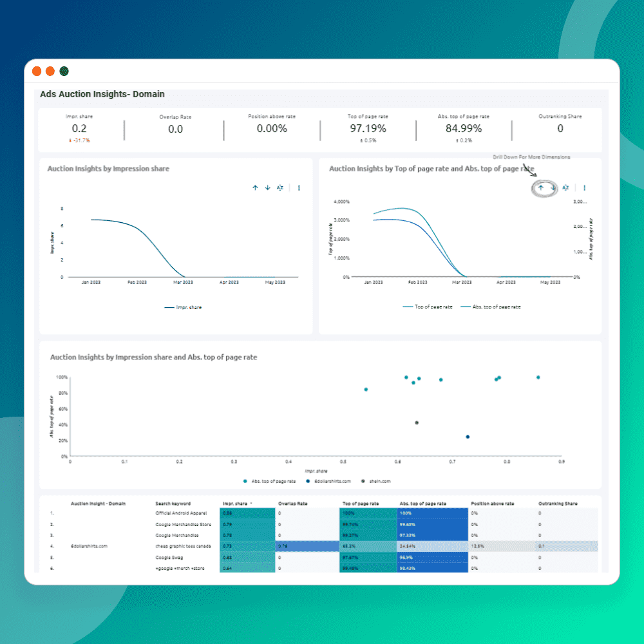Select the Official Android Apparel keyword cell

[181, 513]
